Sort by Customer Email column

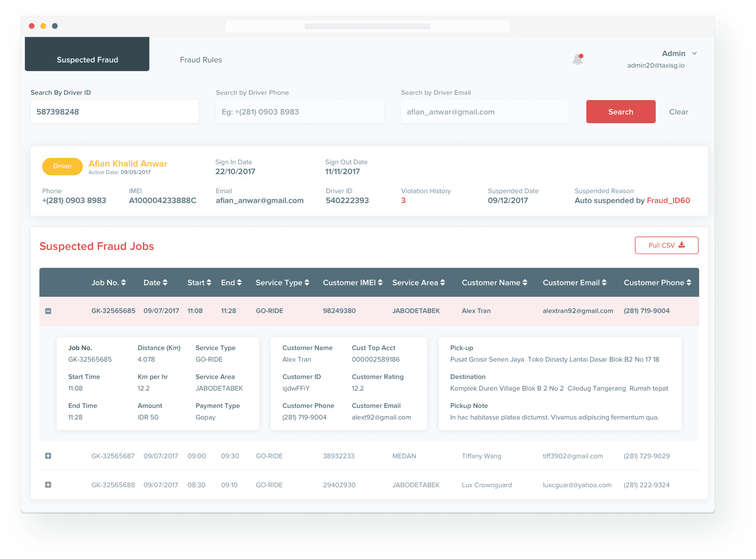[x=575, y=283]
